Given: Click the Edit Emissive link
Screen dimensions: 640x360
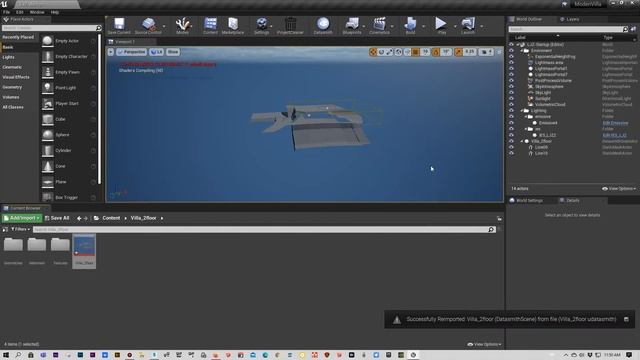Looking at the screenshot, I should tap(616, 123).
